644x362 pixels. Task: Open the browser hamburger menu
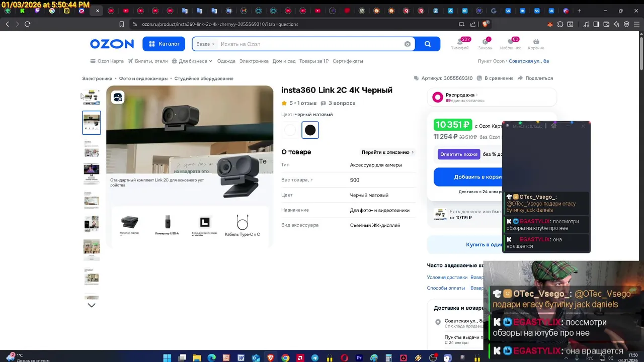pos(636,24)
